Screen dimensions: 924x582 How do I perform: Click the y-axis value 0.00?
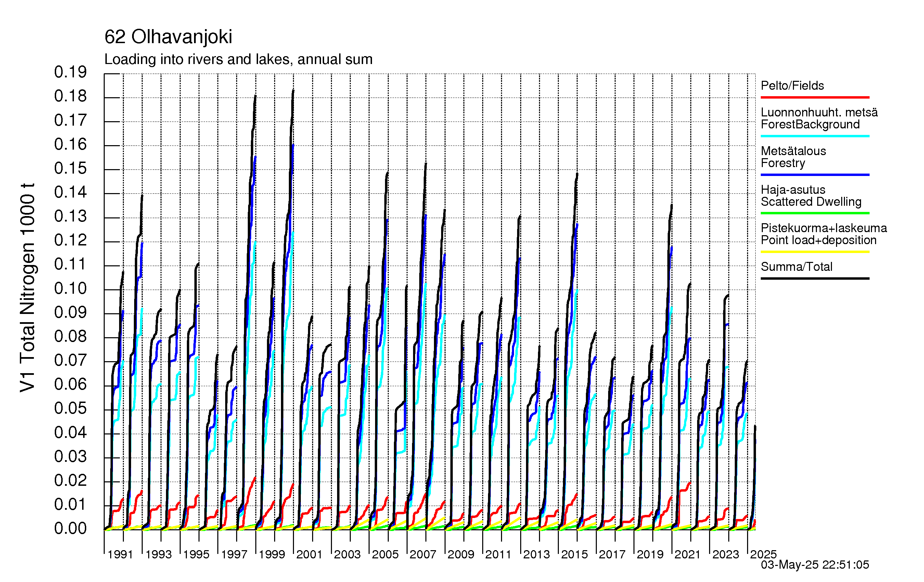click(70, 529)
